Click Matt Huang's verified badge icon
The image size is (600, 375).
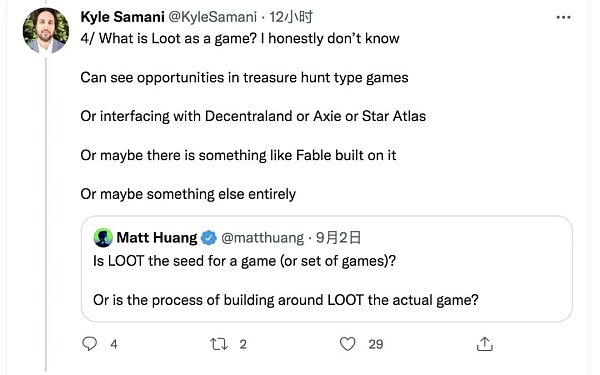tap(209, 238)
